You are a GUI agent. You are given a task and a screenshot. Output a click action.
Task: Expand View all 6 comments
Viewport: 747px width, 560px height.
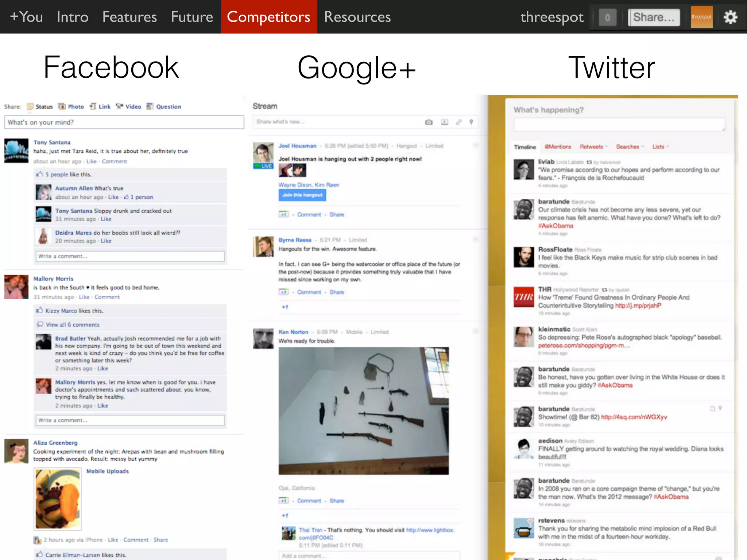point(72,324)
